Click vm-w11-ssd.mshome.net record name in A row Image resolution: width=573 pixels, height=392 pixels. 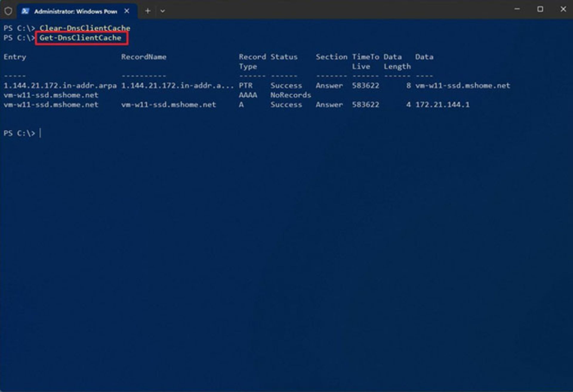(x=168, y=105)
